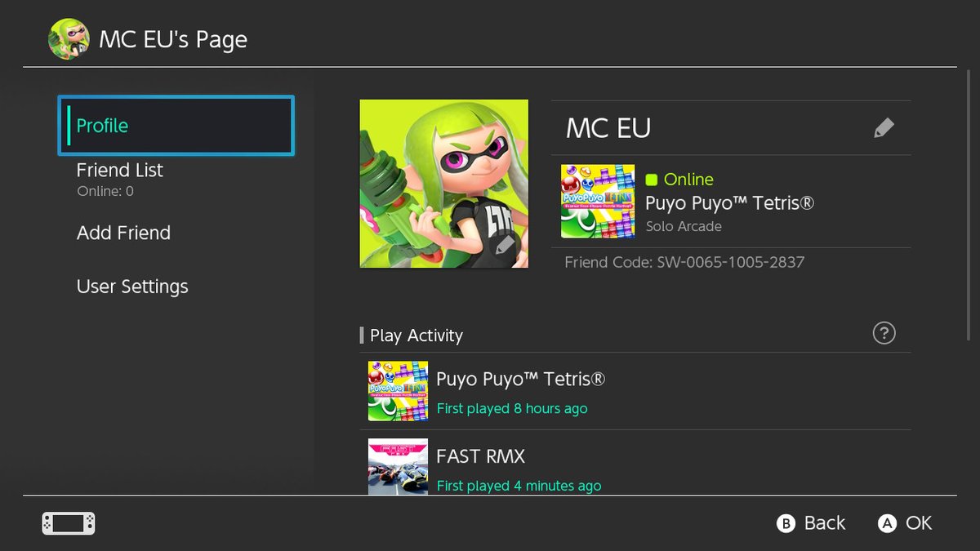Go to Add Friend in the sidebar

pyautogui.click(x=123, y=233)
